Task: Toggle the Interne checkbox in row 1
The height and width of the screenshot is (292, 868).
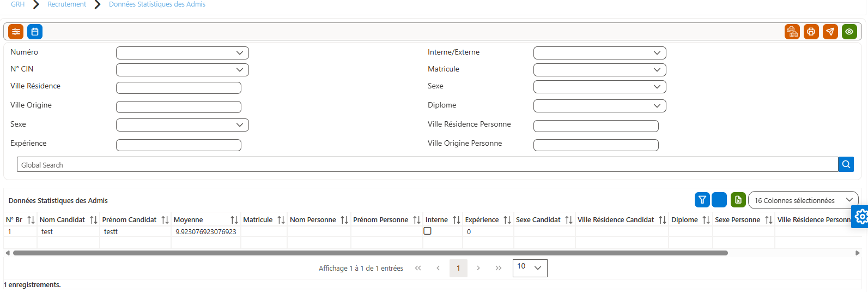Action: (x=428, y=231)
